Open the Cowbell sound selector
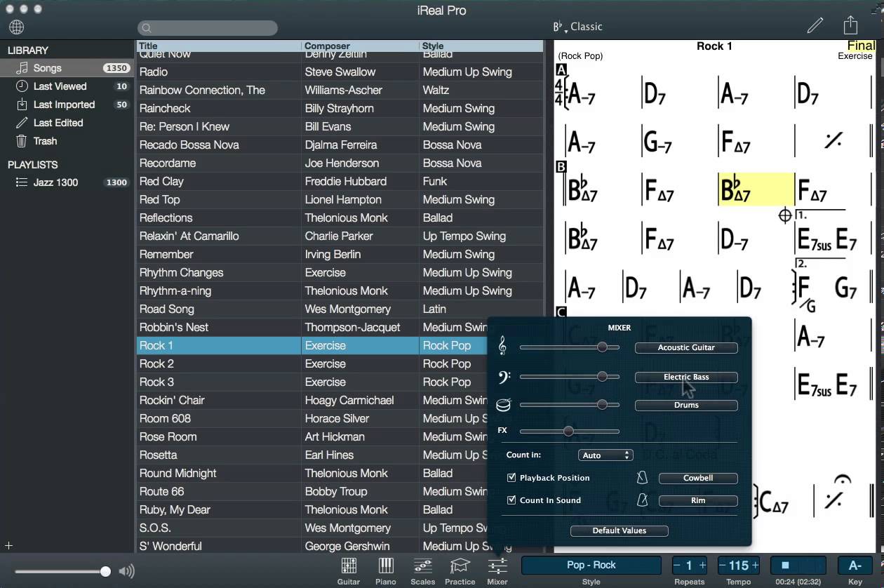Viewport: 884px width, 588px height. click(x=698, y=478)
